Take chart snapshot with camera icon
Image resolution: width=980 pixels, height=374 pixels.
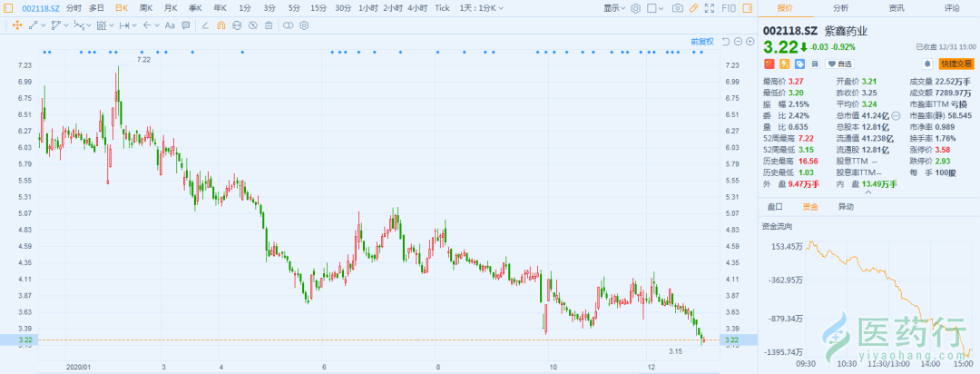(x=678, y=8)
